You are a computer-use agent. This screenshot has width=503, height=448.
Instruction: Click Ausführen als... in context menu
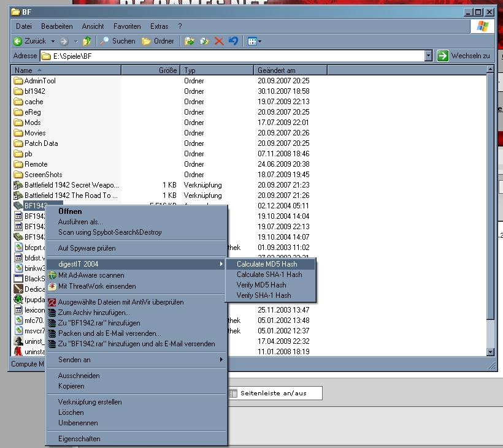coord(137,222)
